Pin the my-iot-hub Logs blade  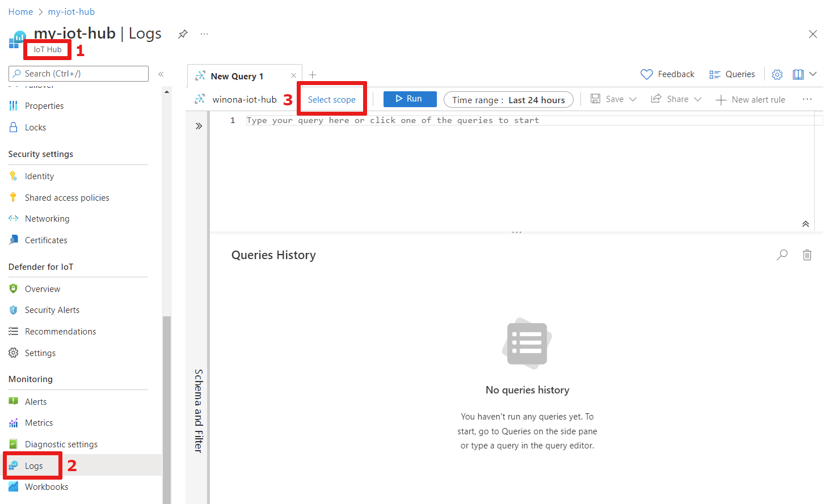tap(183, 34)
